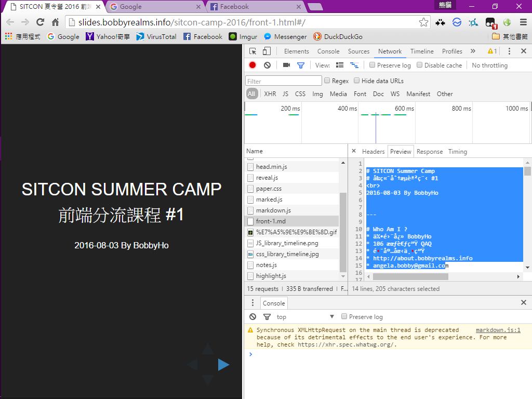Filter requests by XHR type
Viewport: 532px width, 399px height.
270,94
